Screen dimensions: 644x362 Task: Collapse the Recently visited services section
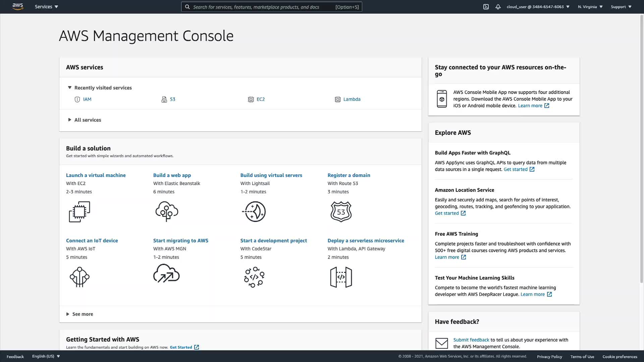(x=70, y=87)
